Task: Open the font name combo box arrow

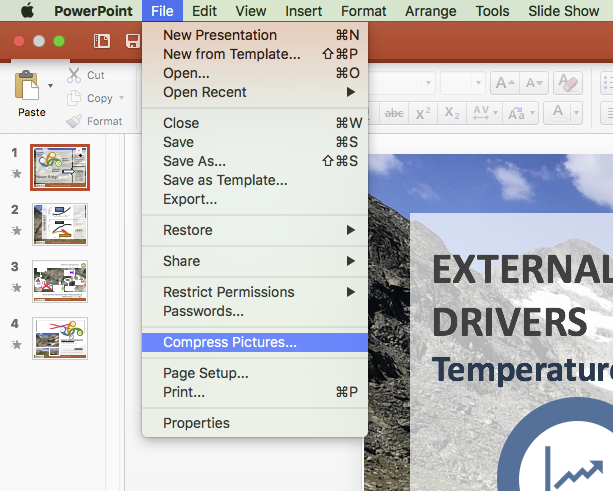Action: (x=428, y=83)
